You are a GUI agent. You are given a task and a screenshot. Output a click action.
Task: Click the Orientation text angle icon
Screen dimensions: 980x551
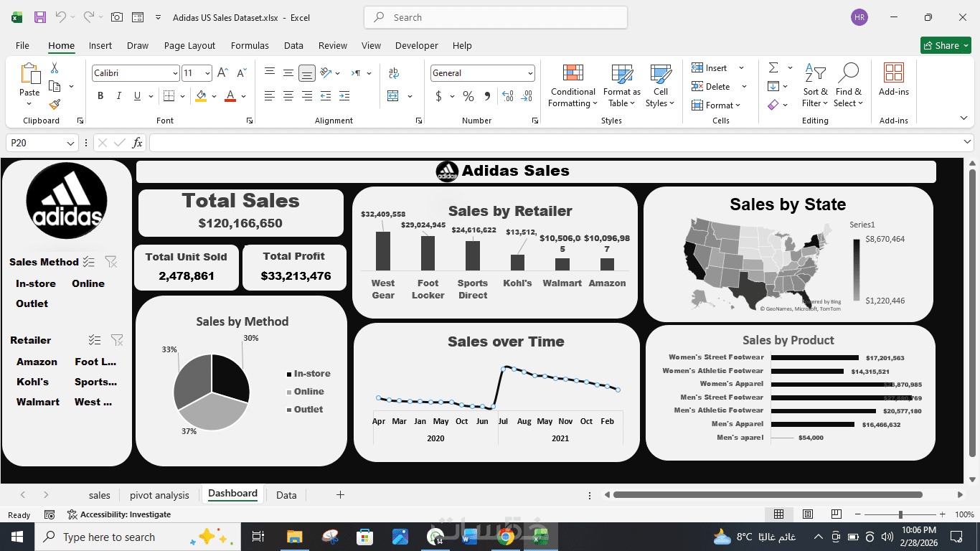326,73
